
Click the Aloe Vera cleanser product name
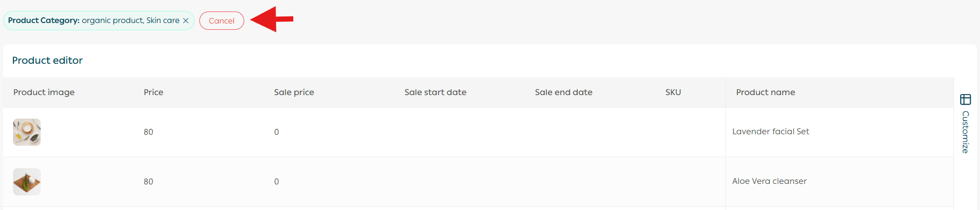[x=769, y=181]
